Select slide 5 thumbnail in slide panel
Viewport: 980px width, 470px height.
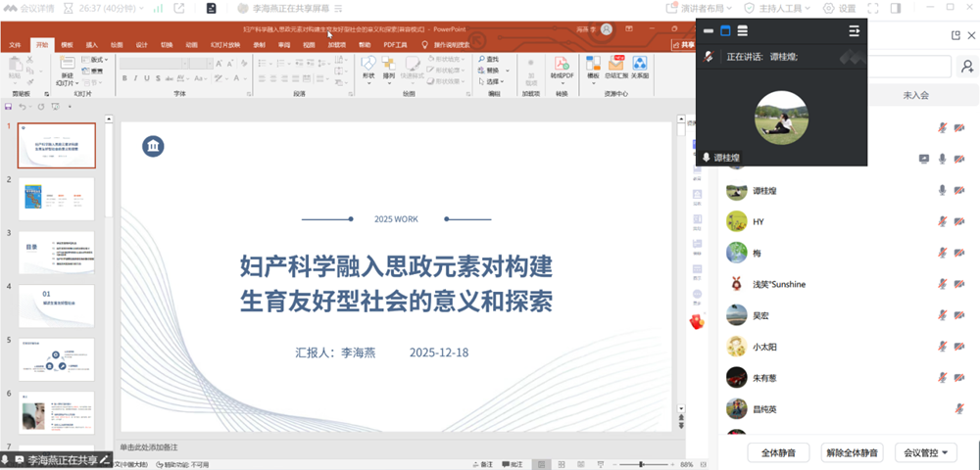[x=56, y=359]
